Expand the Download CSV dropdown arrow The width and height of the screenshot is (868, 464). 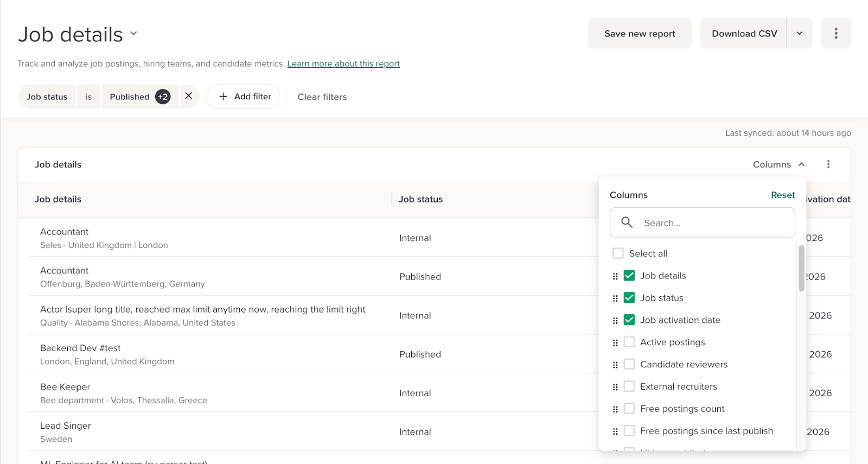799,34
